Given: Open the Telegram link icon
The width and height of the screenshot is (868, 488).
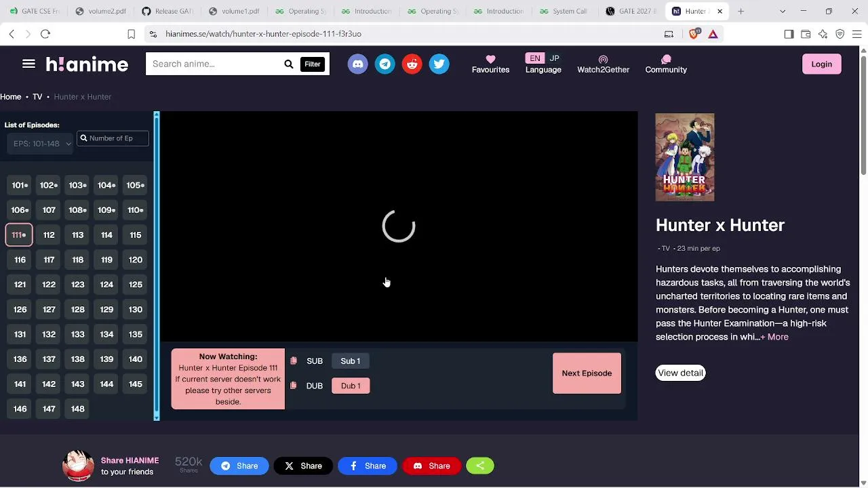Looking at the screenshot, I should coord(384,64).
